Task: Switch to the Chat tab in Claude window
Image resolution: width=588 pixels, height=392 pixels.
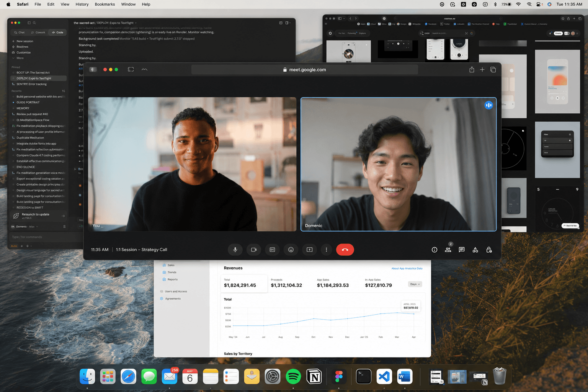Action: pyautogui.click(x=19, y=33)
